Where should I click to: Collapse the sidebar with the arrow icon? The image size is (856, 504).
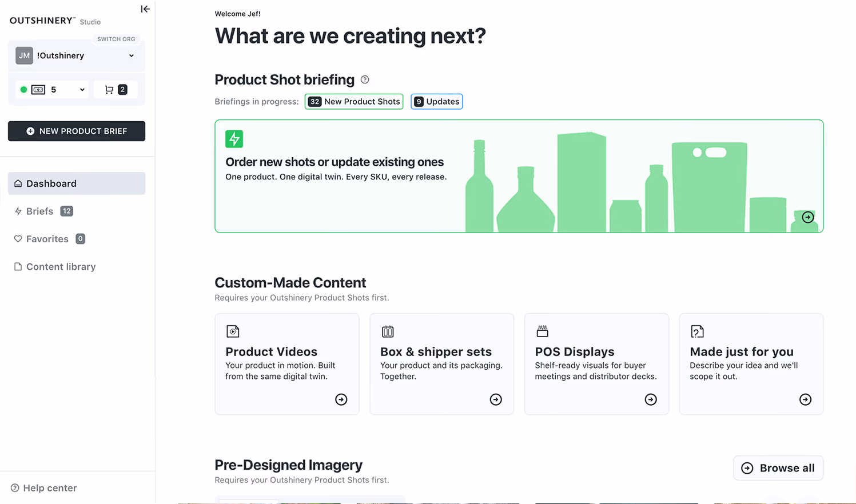click(145, 9)
